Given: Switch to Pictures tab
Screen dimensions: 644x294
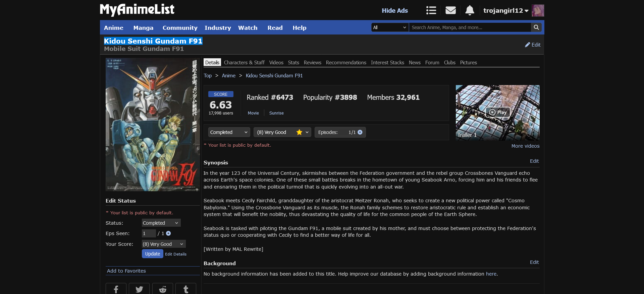Looking at the screenshot, I should (x=468, y=63).
